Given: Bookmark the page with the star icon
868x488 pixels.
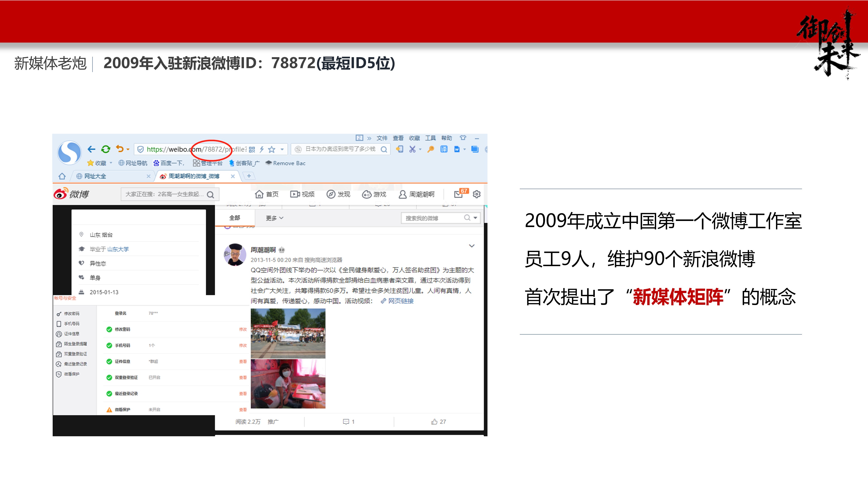Looking at the screenshot, I should pyautogui.click(x=272, y=150).
